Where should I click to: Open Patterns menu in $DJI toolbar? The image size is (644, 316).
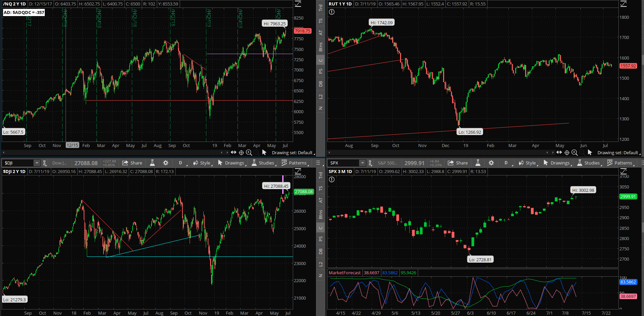[x=294, y=163]
